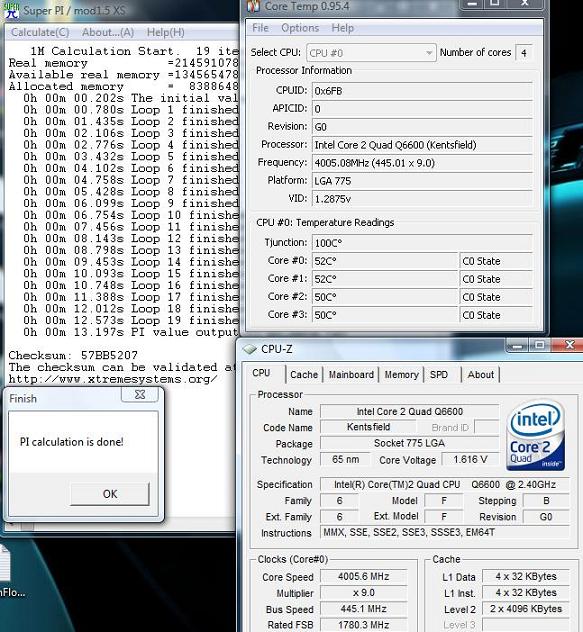Click the Processor field Intel Core 2 Quad Q6600 (Kentsfield)

coord(422,145)
